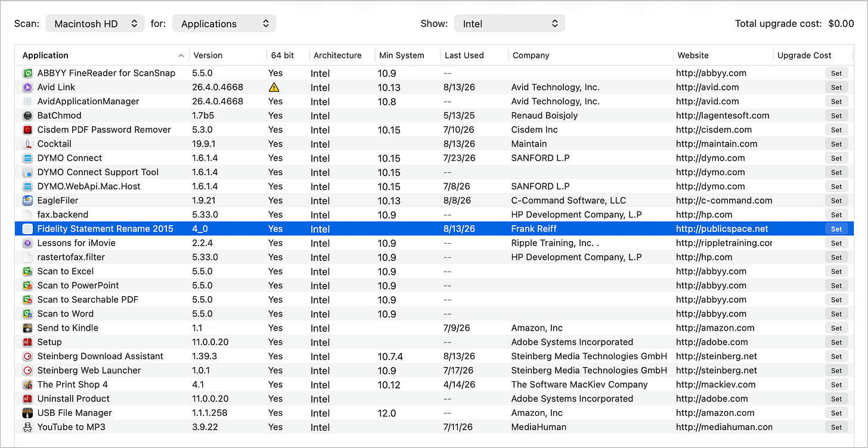Screen dimensions: 868x448
Task: Click the USB File Manager icon
Action: pyautogui.click(x=27, y=413)
